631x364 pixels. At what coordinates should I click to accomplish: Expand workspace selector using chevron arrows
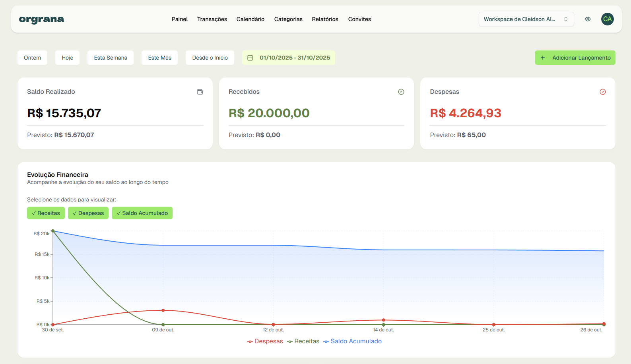[566, 19]
